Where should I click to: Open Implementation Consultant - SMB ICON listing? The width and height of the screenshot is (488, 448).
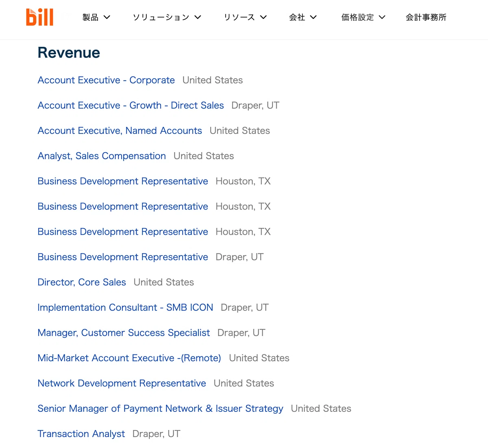[x=125, y=307]
